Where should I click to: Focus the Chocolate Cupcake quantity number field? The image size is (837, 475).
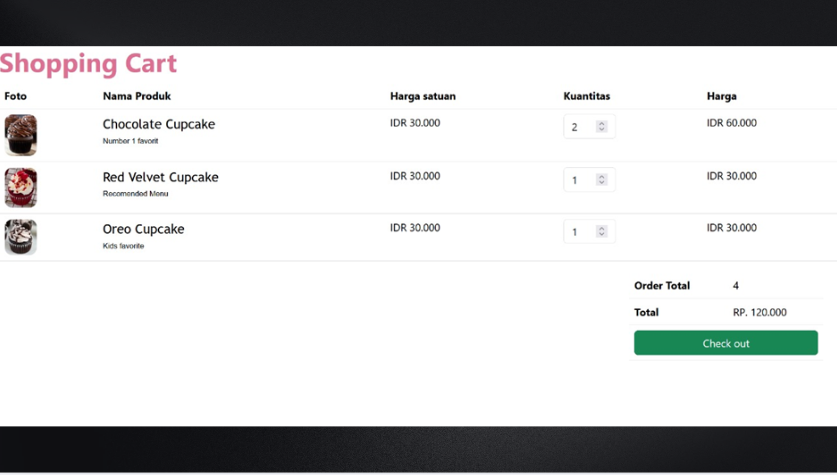click(x=580, y=127)
